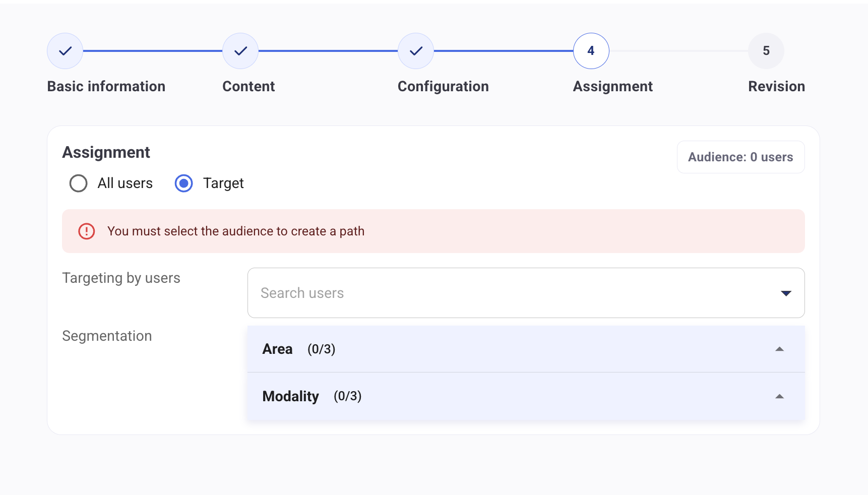Click the Assignment step label in stepper
868x495 pixels.
click(612, 87)
